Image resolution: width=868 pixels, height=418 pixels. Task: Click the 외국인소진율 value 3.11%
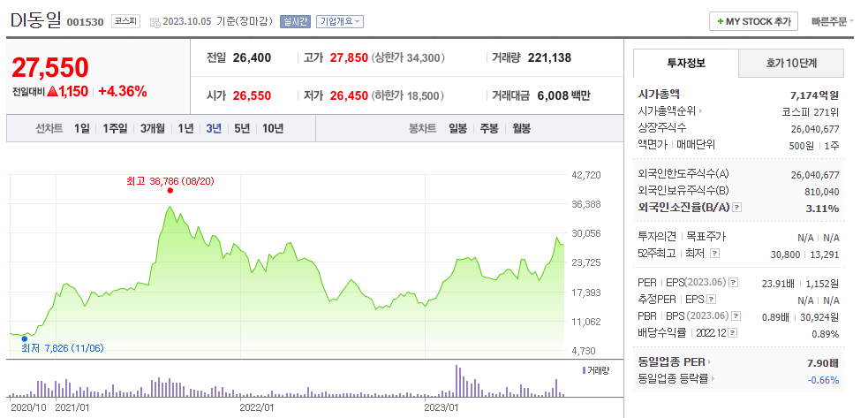(824, 209)
